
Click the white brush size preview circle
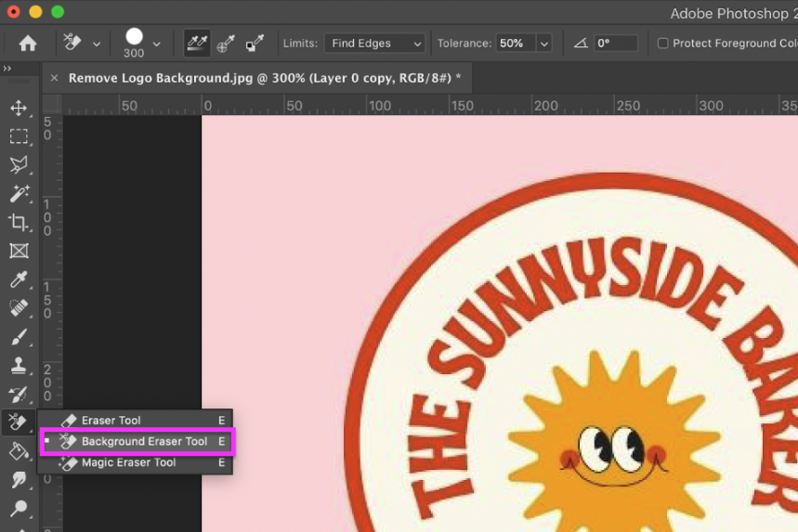(135, 36)
